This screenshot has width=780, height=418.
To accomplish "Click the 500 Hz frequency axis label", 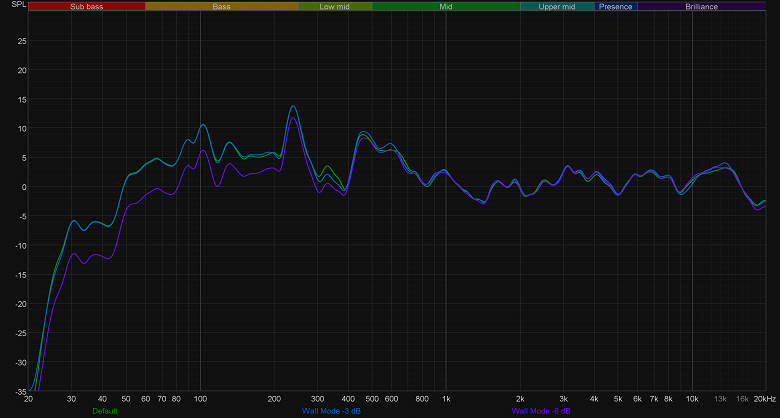I will click(x=372, y=399).
